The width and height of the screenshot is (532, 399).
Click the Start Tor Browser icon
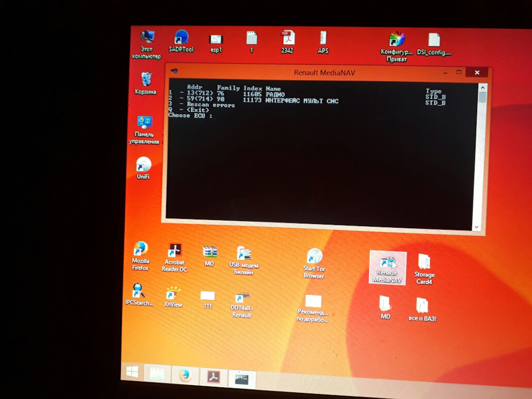click(314, 259)
